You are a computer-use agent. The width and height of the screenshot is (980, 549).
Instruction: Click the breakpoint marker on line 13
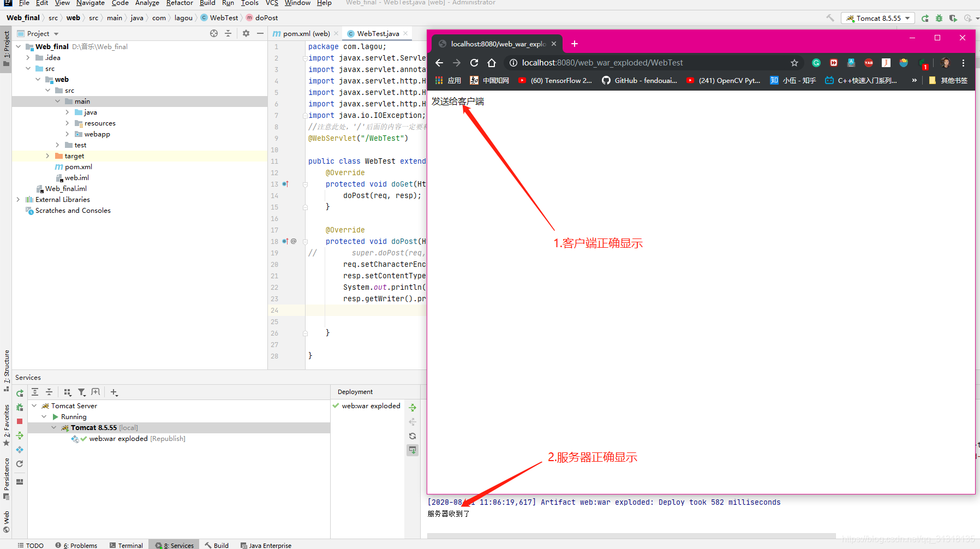point(284,184)
